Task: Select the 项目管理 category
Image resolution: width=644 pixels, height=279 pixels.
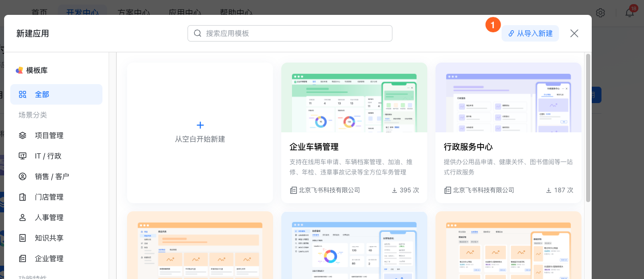Action: click(56, 135)
